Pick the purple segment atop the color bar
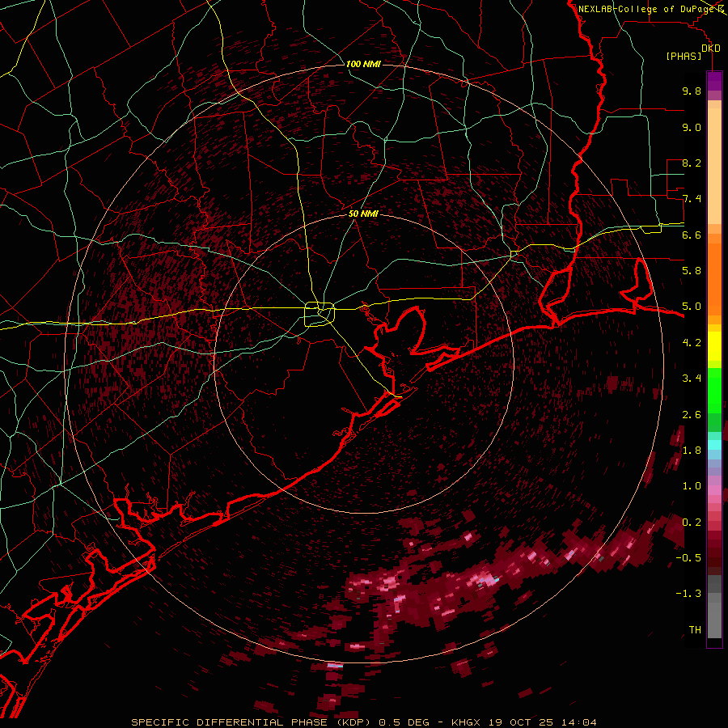Image resolution: width=728 pixels, height=728 pixels. click(714, 81)
